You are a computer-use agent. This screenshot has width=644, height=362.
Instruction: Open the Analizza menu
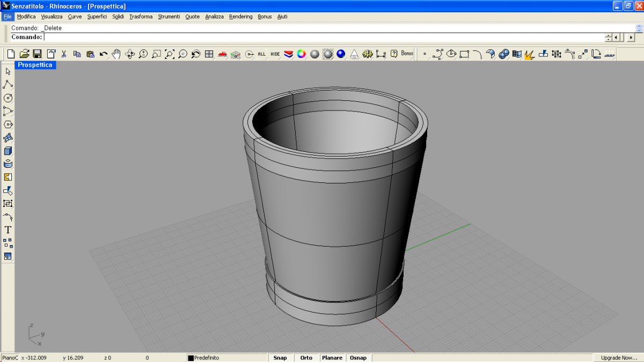point(214,17)
